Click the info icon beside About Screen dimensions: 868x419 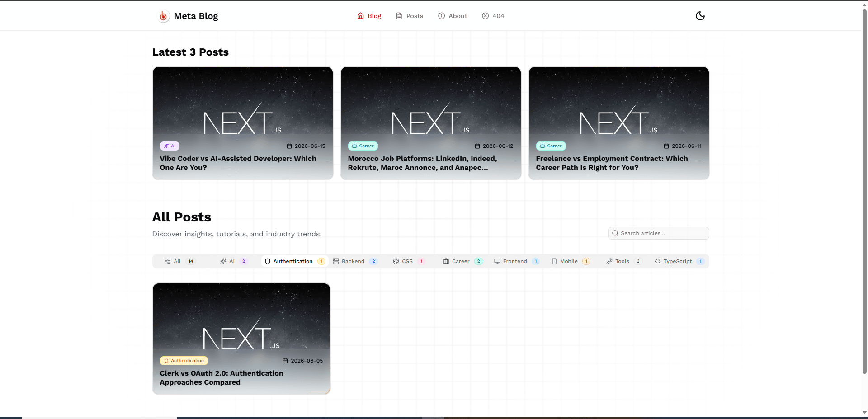[441, 16]
